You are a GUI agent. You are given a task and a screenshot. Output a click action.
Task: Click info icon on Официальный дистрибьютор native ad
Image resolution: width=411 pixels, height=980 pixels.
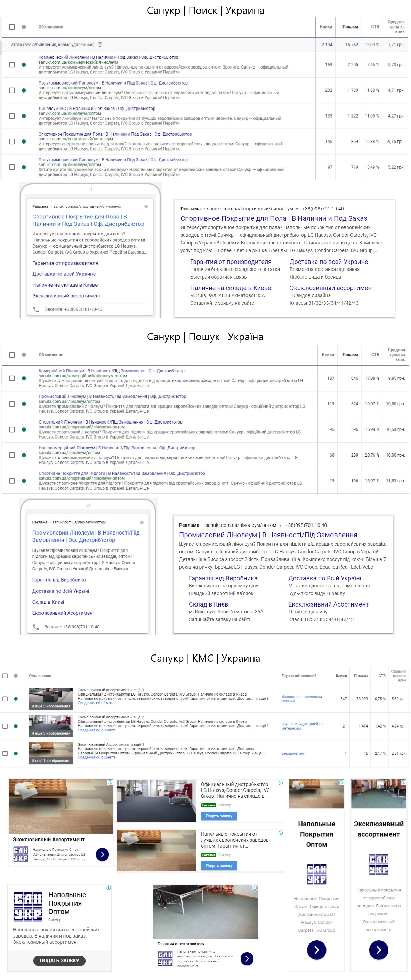pos(281,783)
